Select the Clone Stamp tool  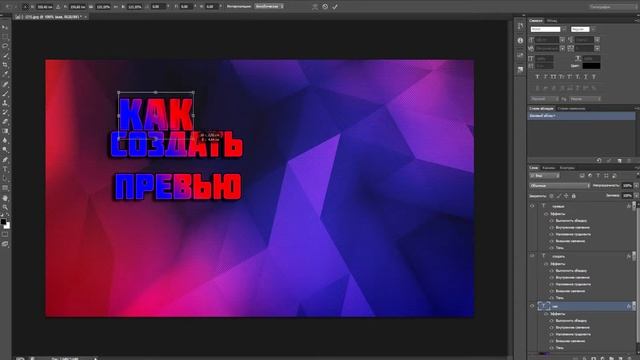(x=5, y=103)
